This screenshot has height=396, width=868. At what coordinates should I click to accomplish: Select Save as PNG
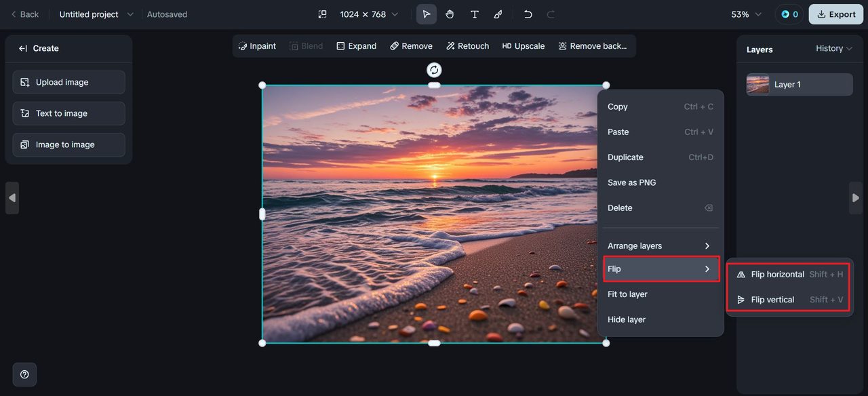click(x=660, y=182)
